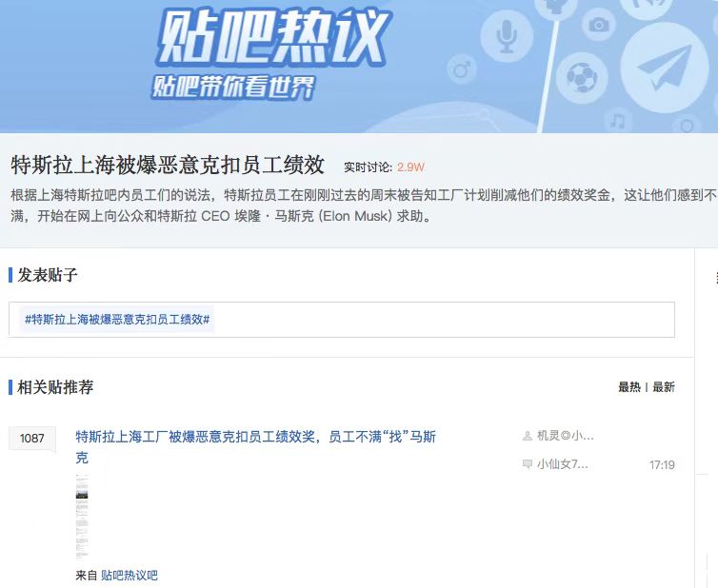Click the reply bubble icon beside 小仙女7...
The image size is (718, 588).
click(x=528, y=464)
